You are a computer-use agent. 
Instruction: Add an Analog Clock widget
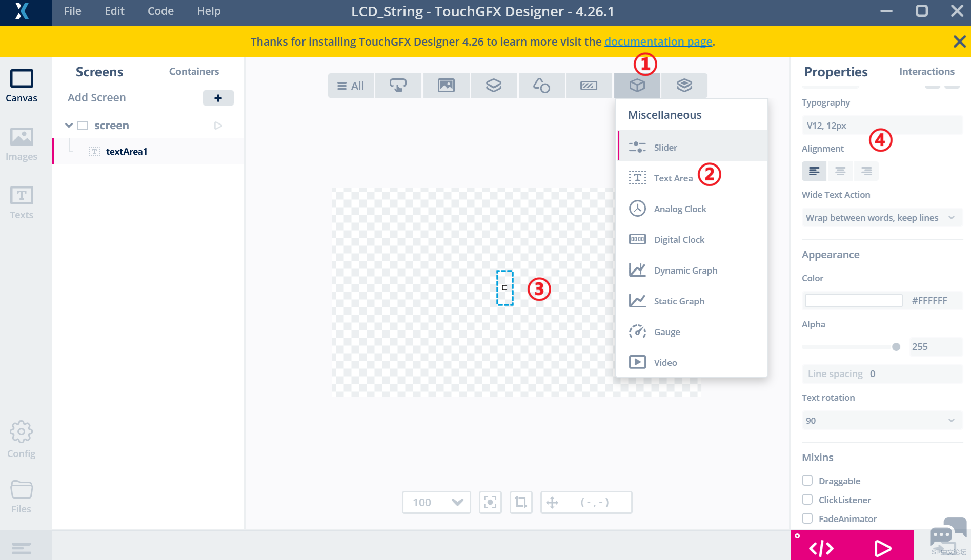[x=692, y=209]
